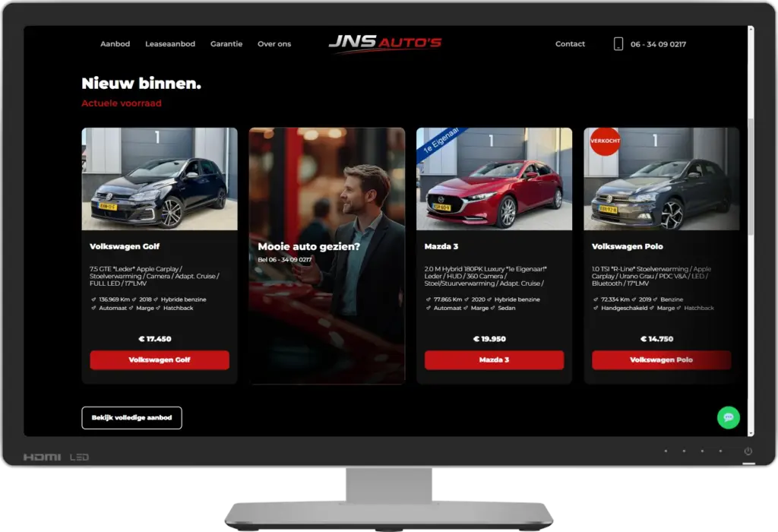Viewport: 778px width, 532px height.
Task: Click the Handgeschakeld spec on Polo
Action: click(x=625, y=309)
